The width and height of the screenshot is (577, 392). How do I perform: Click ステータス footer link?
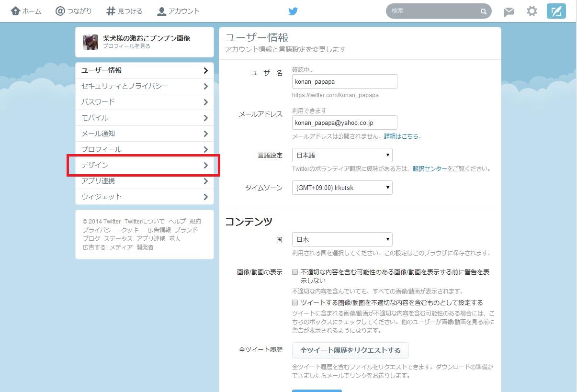(118, 238)
